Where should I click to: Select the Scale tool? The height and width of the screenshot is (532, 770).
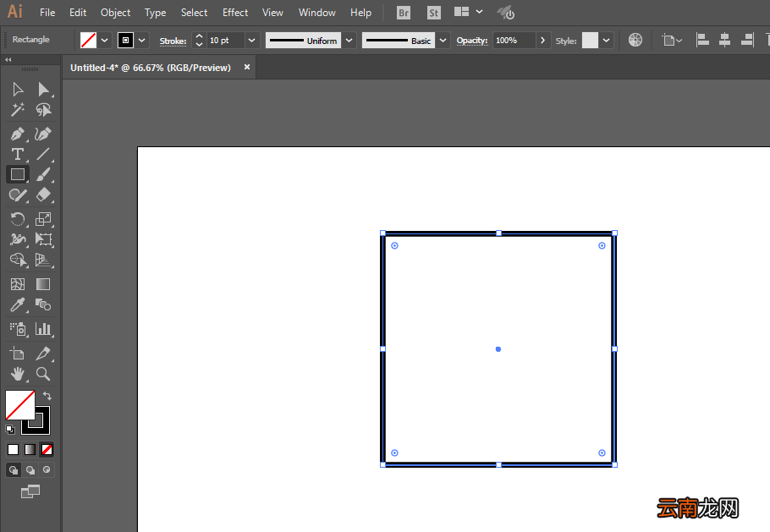tap(43, 219)
